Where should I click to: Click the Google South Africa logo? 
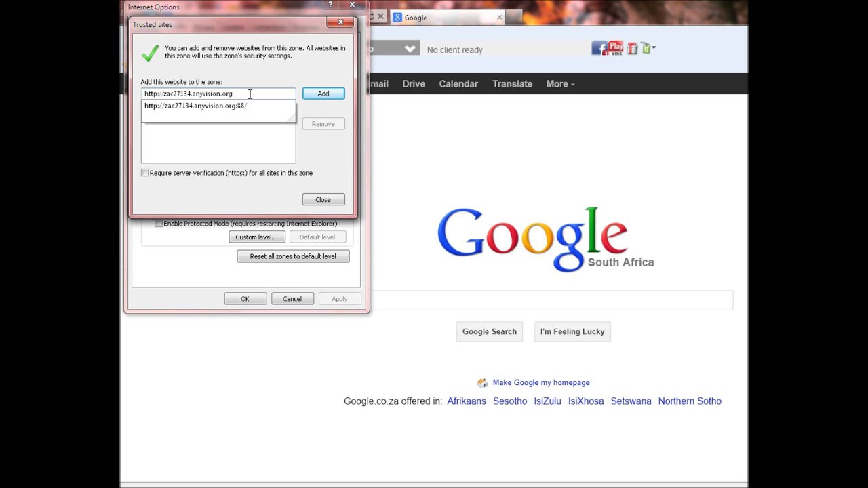click(x=546, y=240)
